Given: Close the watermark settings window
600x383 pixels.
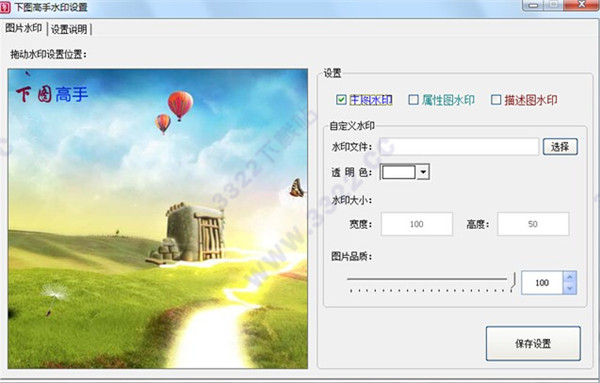Looking at the screenshot, I should point(582,5).
